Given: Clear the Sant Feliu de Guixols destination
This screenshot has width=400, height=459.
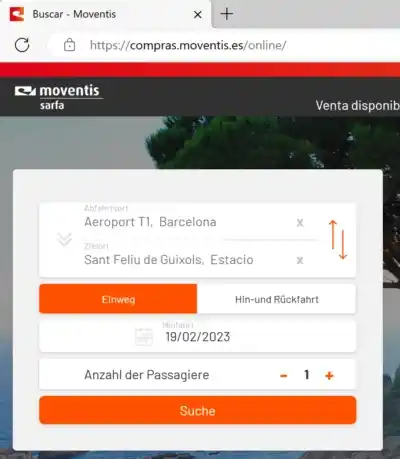Looking at the screenshot, I should pos(300,260).
